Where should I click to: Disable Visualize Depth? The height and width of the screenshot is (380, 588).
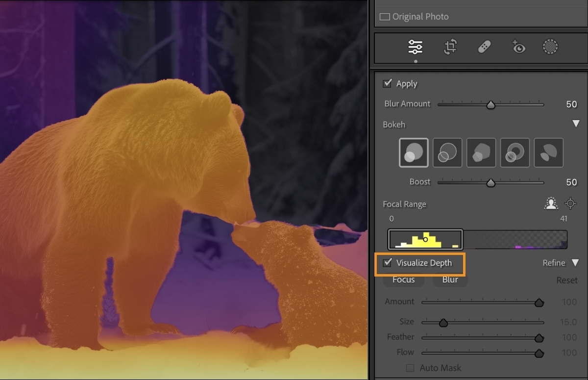point(387,263)
